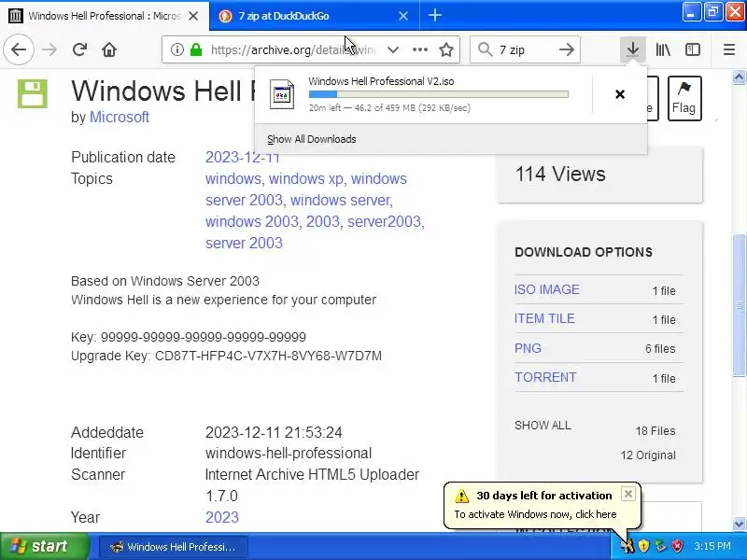
Task: Focus the 7 zip search box
Action: [x=524, y=49]
